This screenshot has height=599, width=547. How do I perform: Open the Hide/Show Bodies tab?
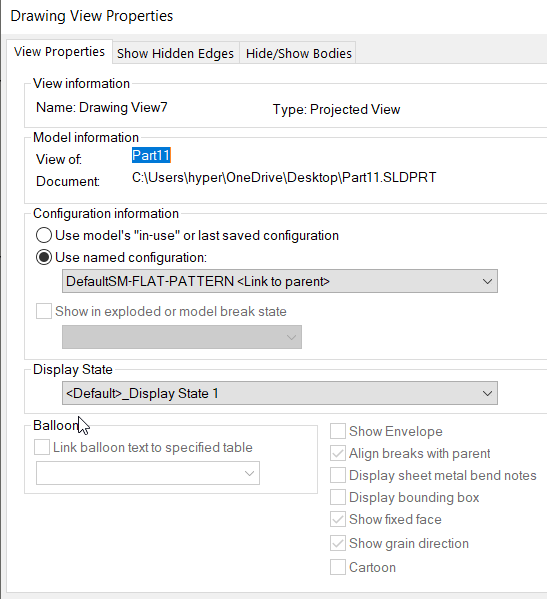pos(298,53)
